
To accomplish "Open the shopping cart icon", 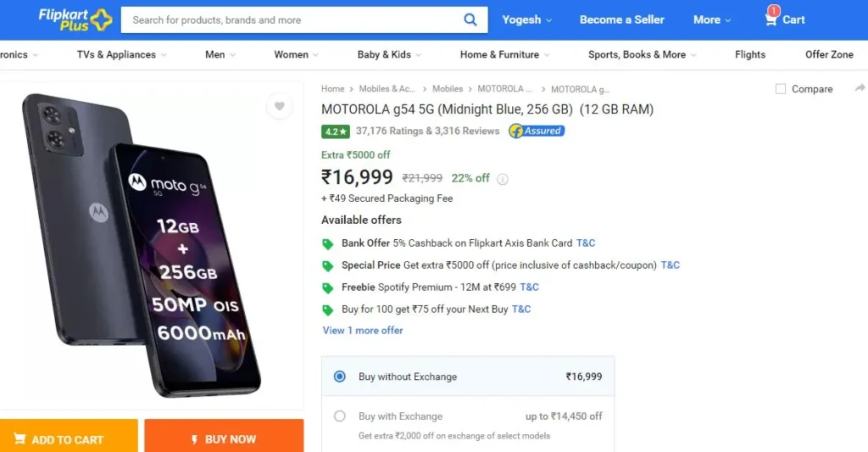I will pos(771,20).
